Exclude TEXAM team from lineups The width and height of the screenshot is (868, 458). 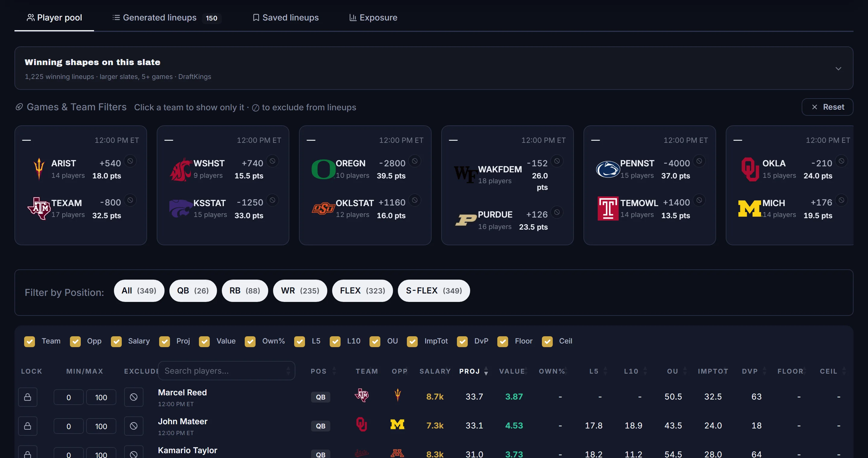tap(130, 200)
